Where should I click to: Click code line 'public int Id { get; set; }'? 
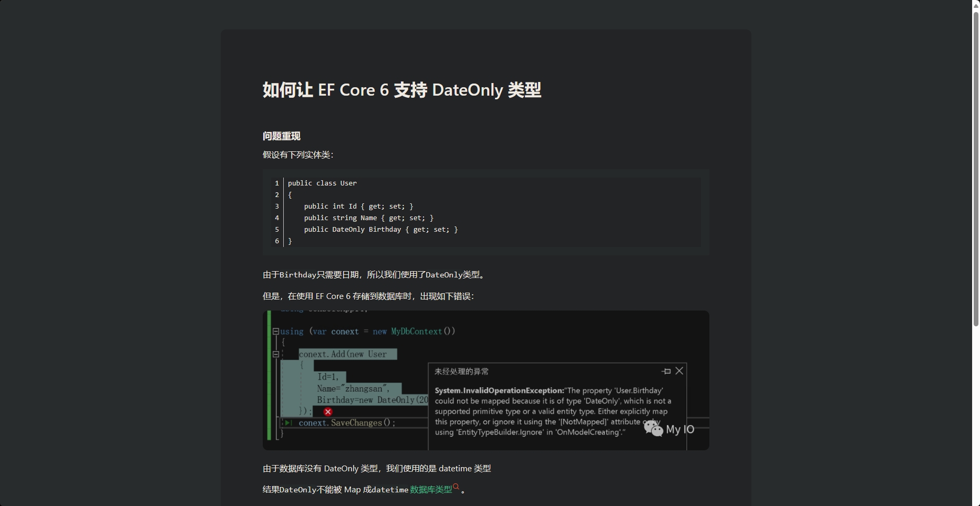358,206
